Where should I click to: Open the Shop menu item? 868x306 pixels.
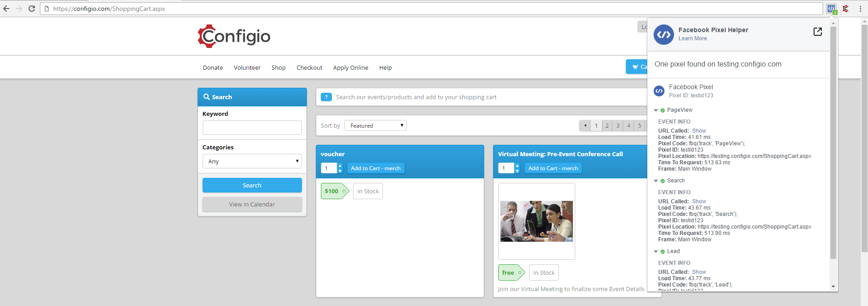pyautogui.click(x=278, y=67)
